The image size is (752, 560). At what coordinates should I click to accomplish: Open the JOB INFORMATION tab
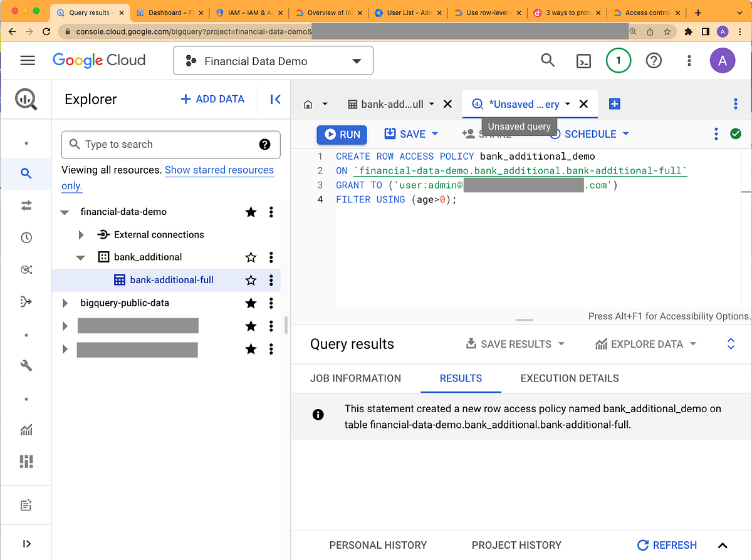[355, 378]
